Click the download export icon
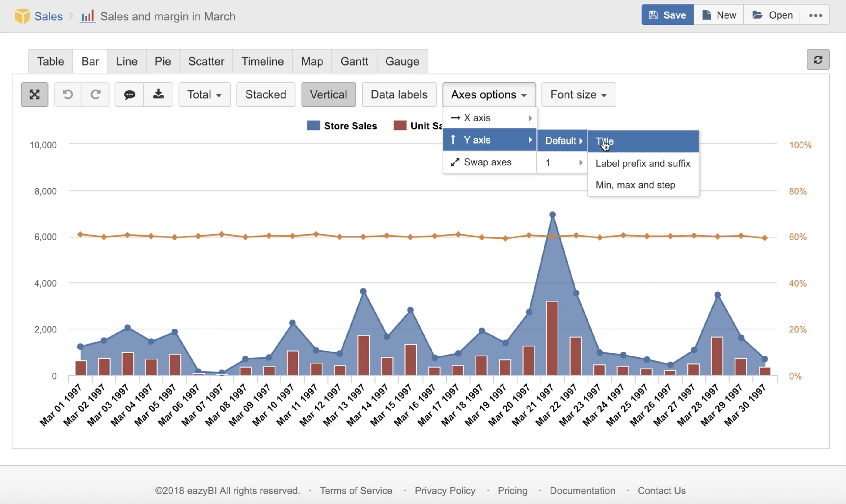Screen dimensions: 846x504 (158, 94)
